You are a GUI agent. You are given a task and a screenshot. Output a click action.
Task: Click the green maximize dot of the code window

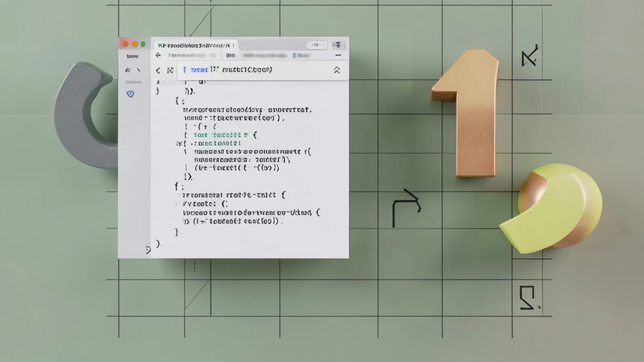143,44
